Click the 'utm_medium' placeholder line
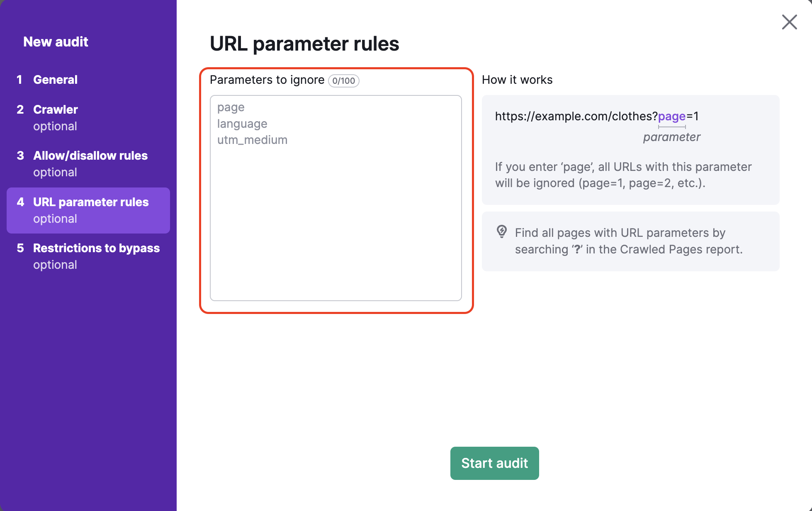The width and height of the screenshot is (812, 511). [252, 140]
